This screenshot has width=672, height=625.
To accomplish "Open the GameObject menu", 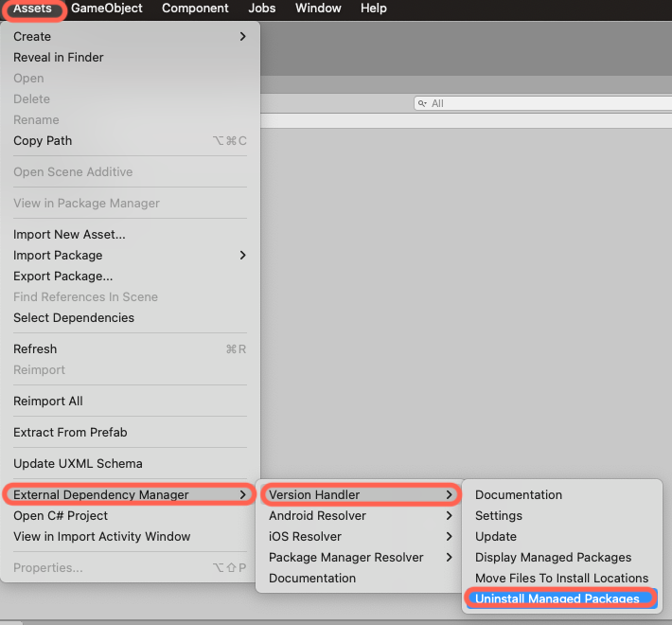I will 107,9.
